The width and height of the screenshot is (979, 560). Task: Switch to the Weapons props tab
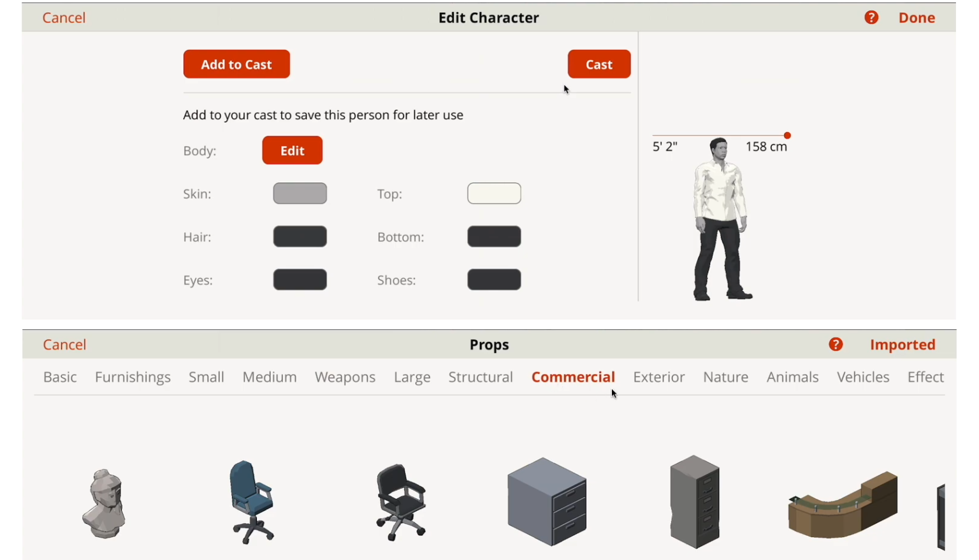(345, 377)
